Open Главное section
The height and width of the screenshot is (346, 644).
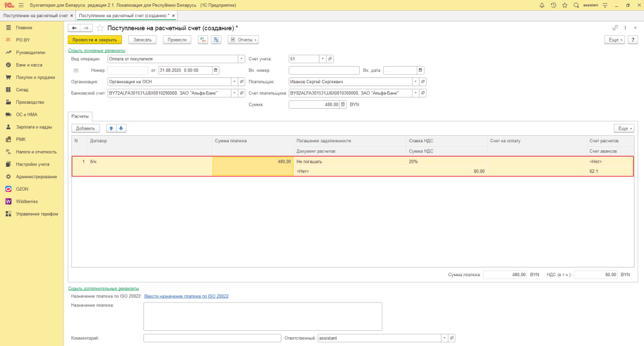click(24, 28)
